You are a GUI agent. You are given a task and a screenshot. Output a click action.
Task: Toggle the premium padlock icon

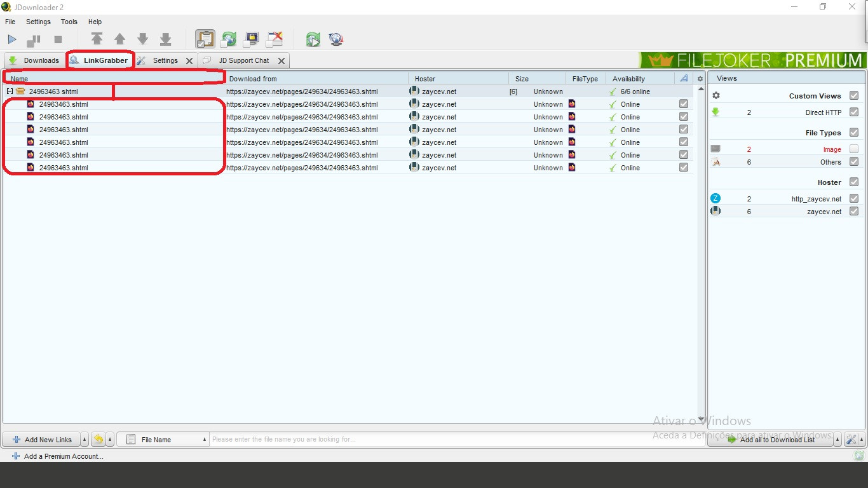point(252,39)
